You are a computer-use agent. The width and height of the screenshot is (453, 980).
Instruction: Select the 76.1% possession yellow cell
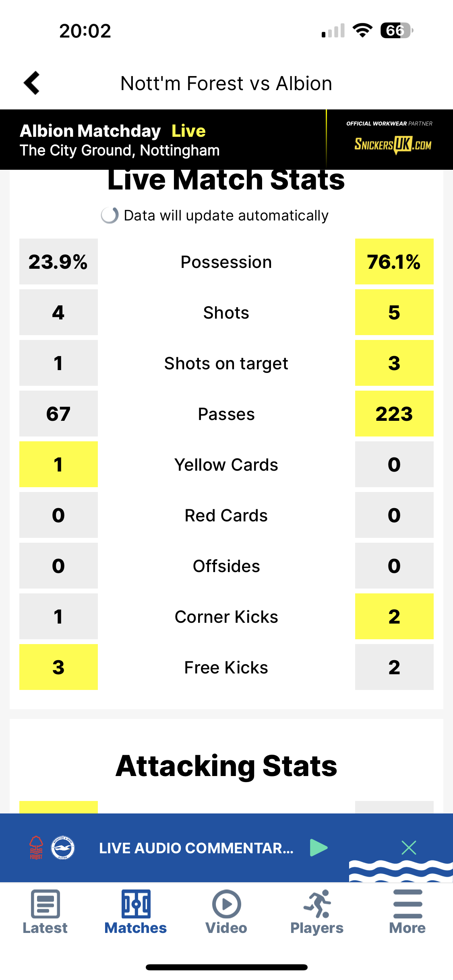(x=394, y=261)
